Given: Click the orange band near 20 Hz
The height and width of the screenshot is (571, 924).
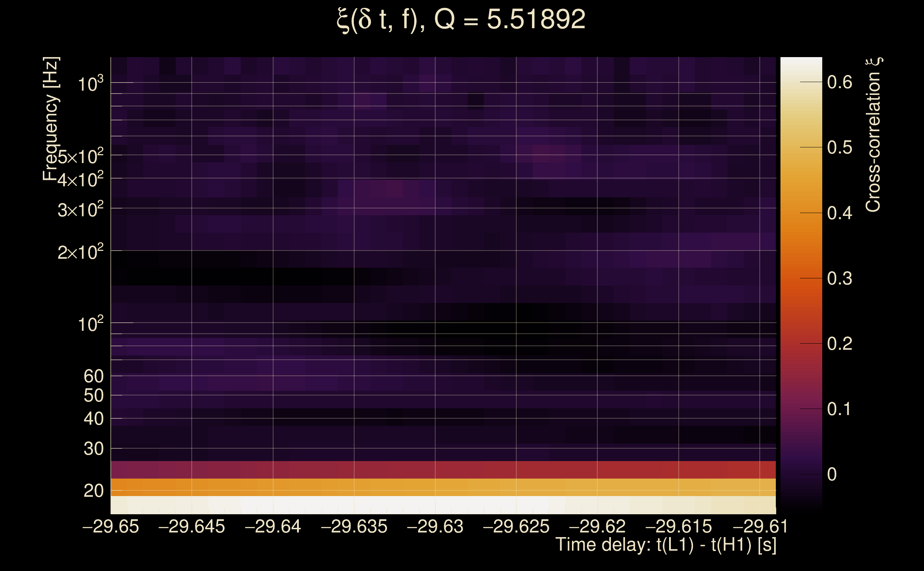Looking at the screenshot, I should (x=443, y=487).
